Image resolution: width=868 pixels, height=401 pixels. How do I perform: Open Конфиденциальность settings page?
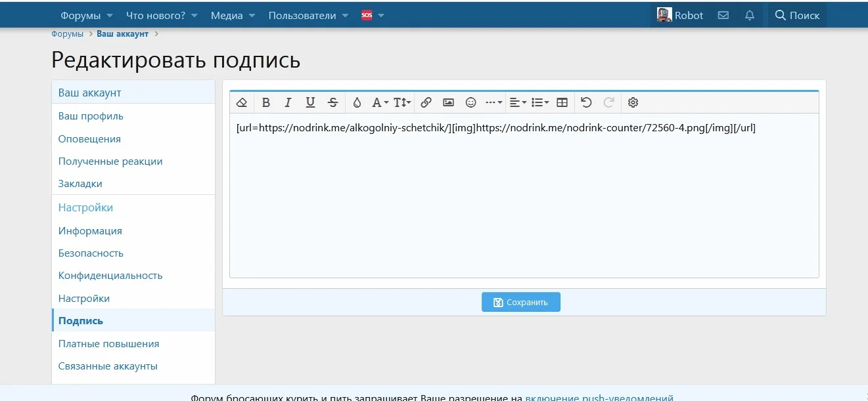coord(110,276)
